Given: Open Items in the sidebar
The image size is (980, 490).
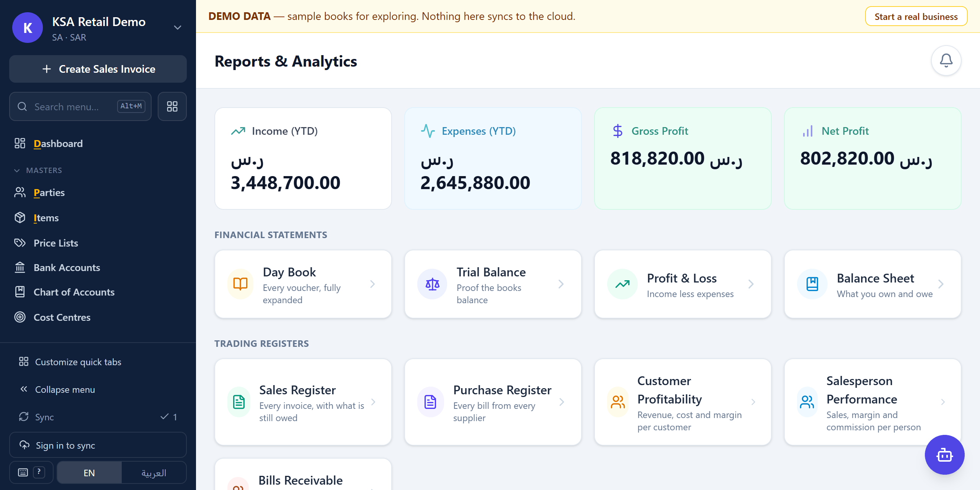Looking at the screenshot, I should pos(98,218).
